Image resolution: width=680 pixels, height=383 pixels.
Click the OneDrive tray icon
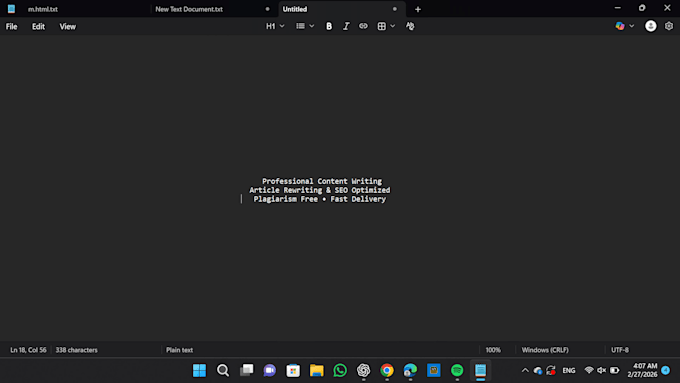click(x=538, y=370)
